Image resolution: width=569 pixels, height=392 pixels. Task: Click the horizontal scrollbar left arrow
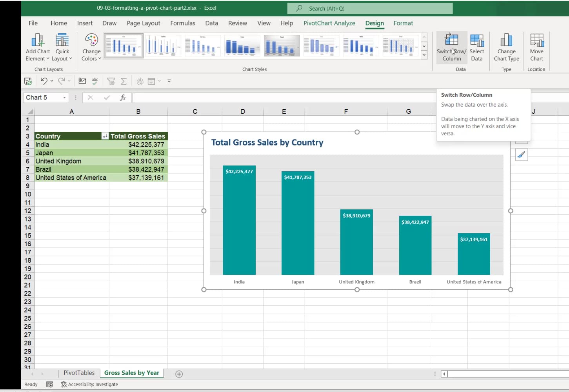pos(444,374)
